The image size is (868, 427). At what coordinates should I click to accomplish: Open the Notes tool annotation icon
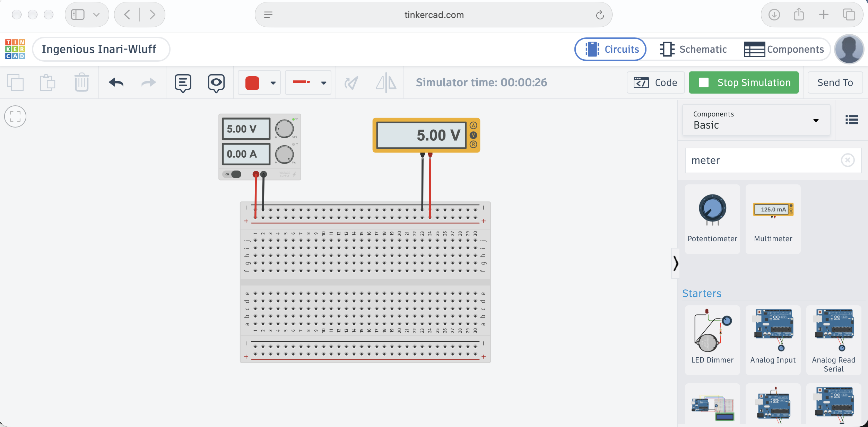183,83
